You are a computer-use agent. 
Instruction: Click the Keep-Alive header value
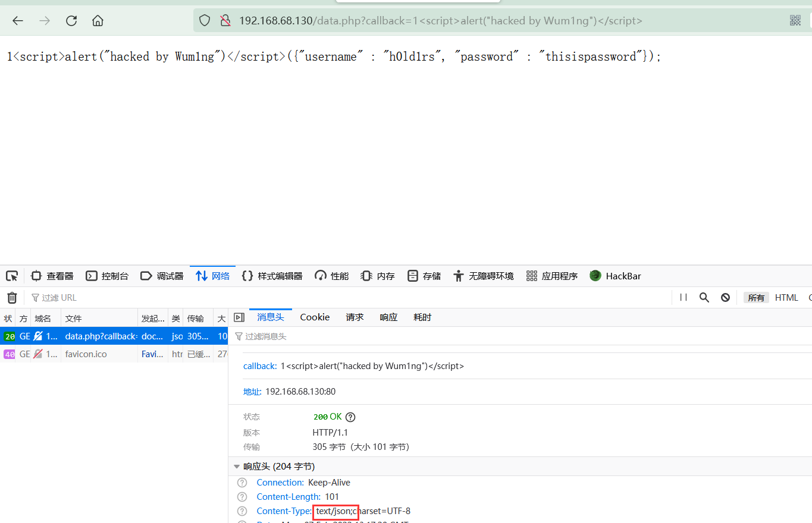[329, 483]
